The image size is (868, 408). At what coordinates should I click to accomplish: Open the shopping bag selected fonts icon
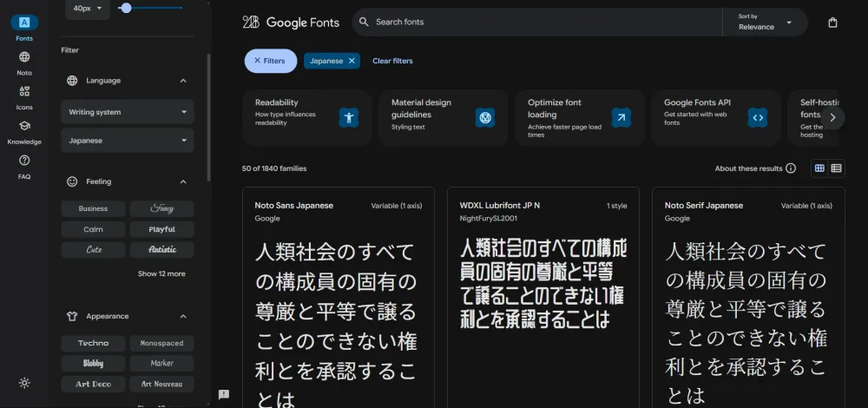(832, 23)
